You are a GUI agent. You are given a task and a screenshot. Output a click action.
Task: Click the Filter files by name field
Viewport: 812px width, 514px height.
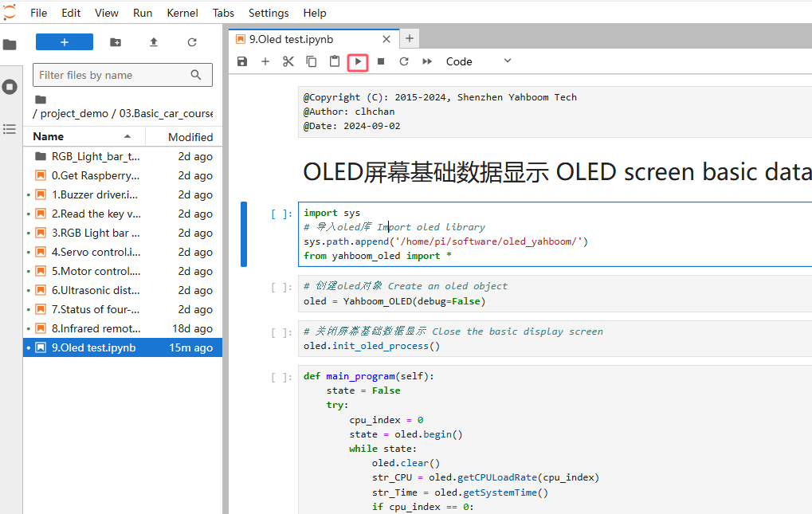click(123, 75)
